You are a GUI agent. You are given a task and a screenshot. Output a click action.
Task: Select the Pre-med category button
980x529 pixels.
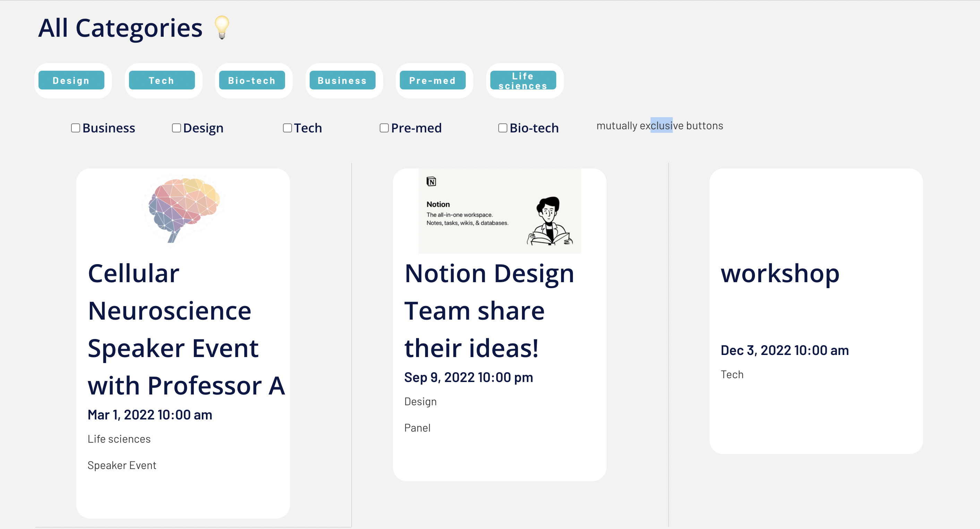click(x=432, y=81)
